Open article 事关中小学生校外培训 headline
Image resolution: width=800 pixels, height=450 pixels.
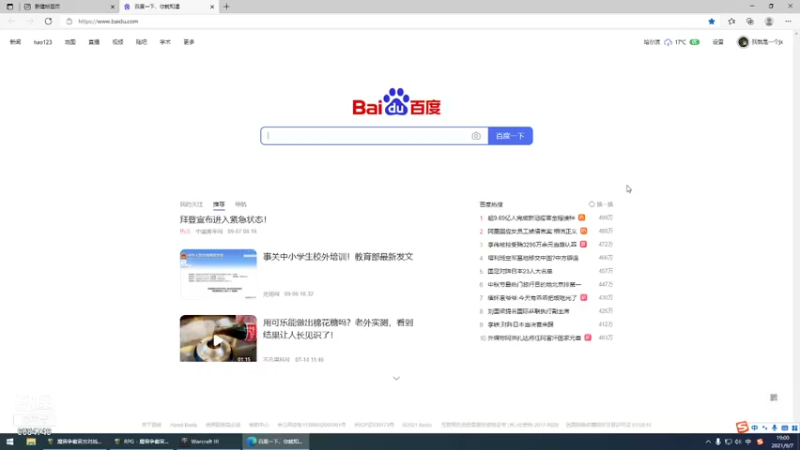pyautogui.click(x=338, y=257)
